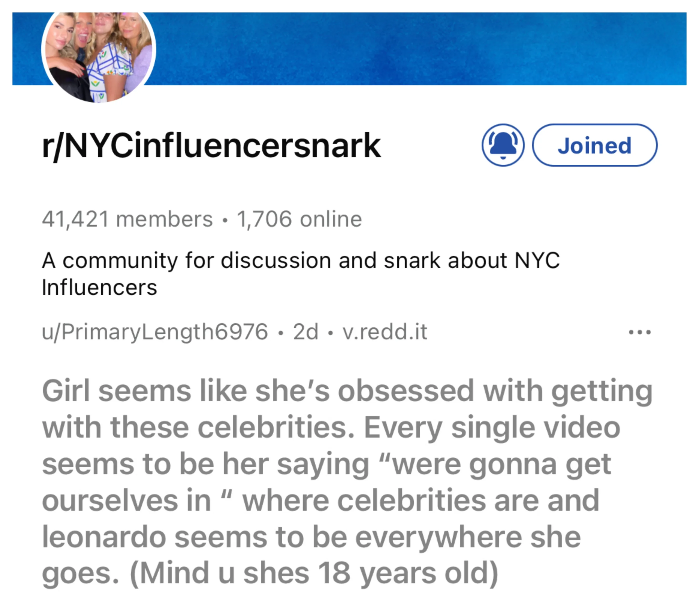Click "A community for discussion" description line
The height and width of the screenshot is (616, 699).
pyautogui.click(x=300, y=260)
